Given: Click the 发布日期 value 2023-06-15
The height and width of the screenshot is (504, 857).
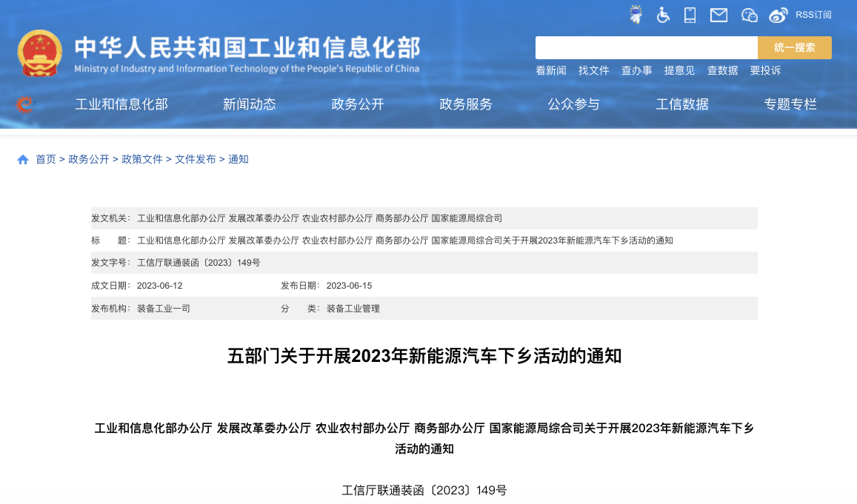Looking at the screenshot, I should click(x=350, y=286).
